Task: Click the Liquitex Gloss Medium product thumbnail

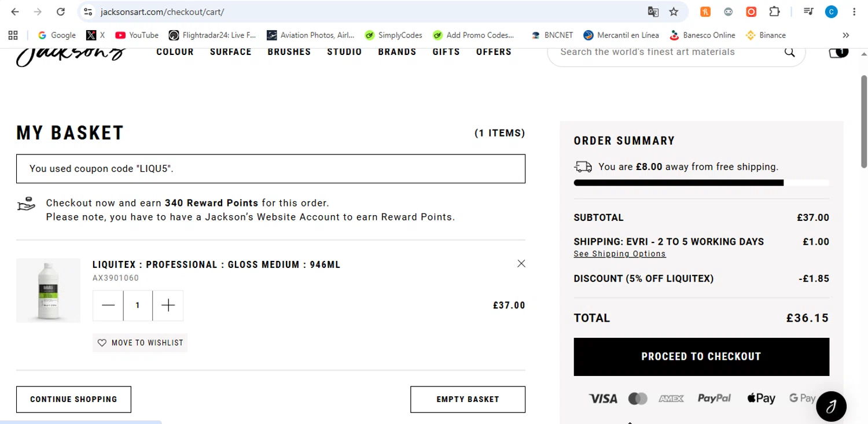Action: [x=48, y=290]
